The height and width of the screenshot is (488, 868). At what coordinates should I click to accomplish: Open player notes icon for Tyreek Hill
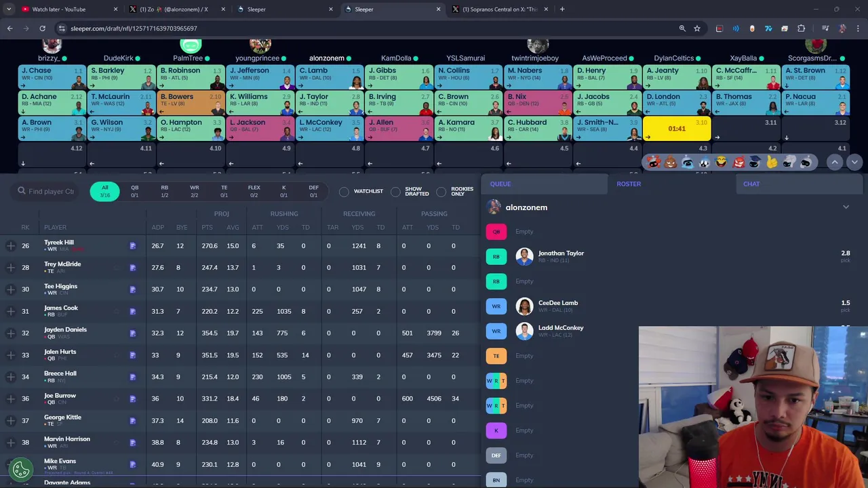pos(133,246)
